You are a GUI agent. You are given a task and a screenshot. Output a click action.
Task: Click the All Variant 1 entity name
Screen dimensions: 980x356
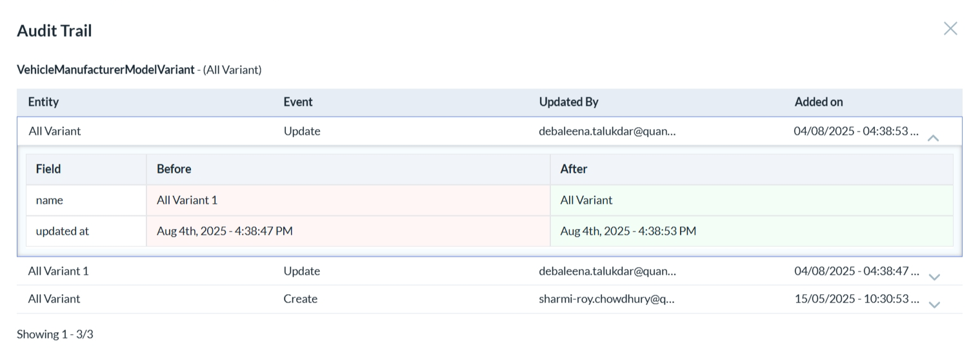pos(58,271)
